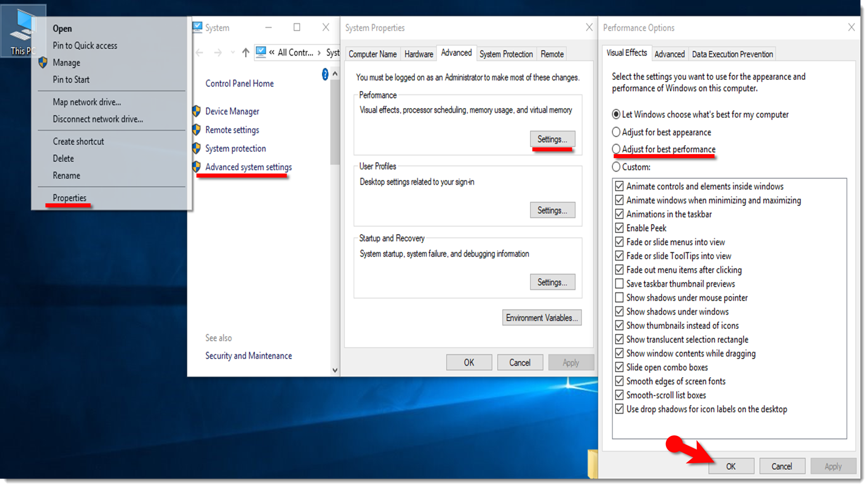The width and height of the screenshot is (868, 488).
Task: Uncheck Enable Peek checkbox
Action: pos(619,228)
